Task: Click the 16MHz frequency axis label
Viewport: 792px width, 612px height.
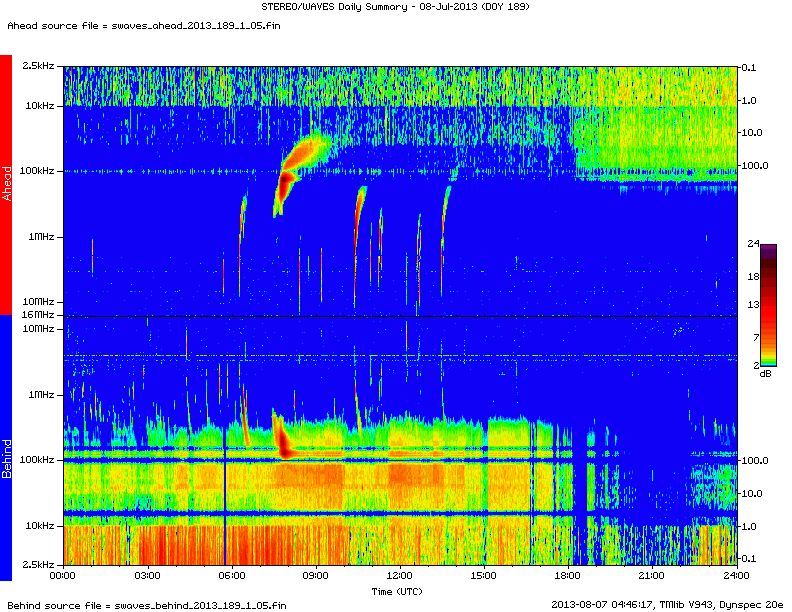Action: 37,315
